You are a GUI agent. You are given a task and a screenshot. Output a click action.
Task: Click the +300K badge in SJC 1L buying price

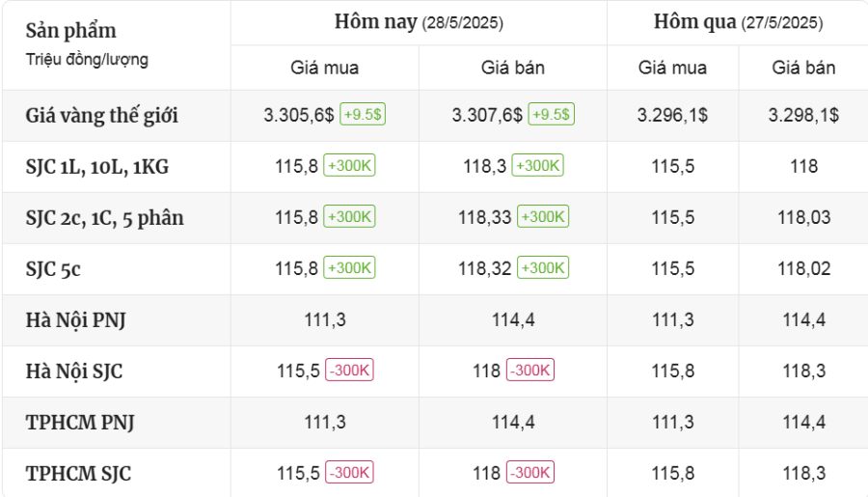[349, 166]
